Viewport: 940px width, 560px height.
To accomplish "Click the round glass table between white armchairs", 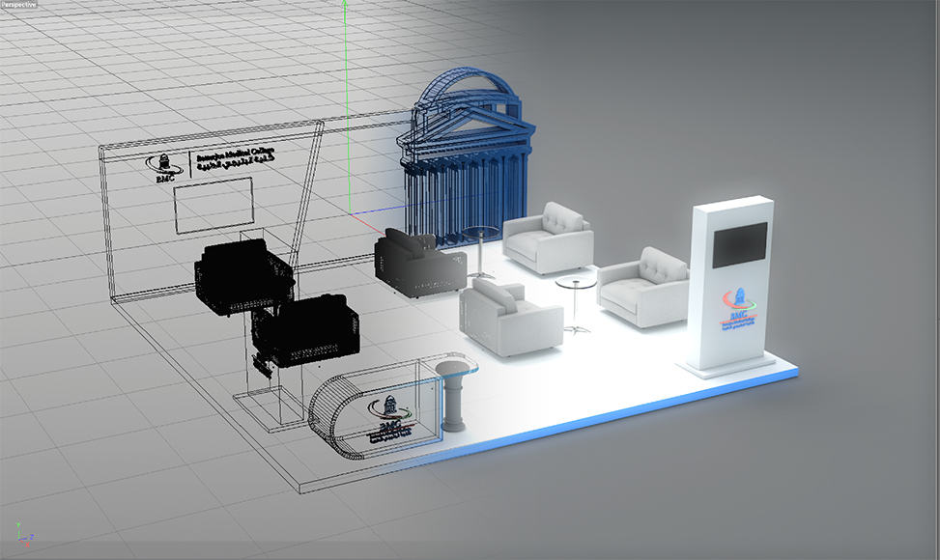I will pos(575,285).
